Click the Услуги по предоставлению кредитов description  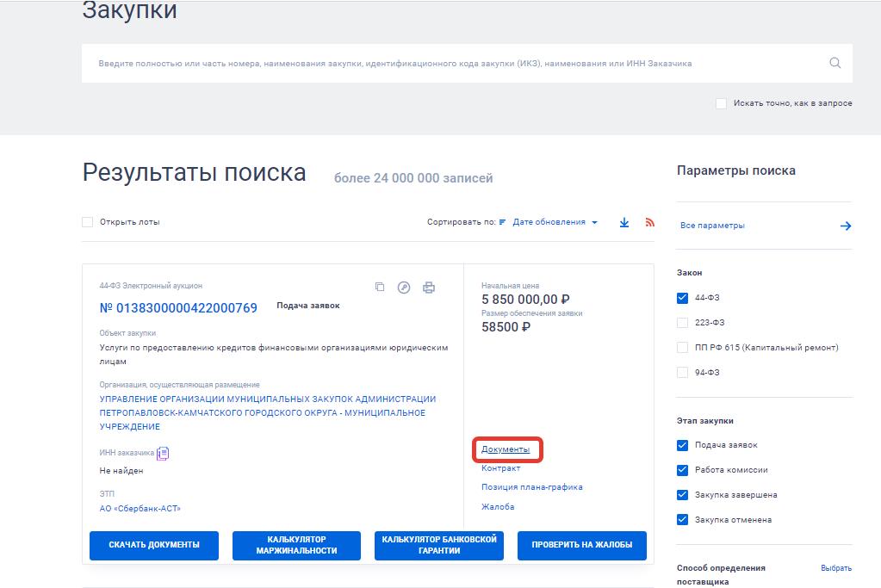pos(274,355)
